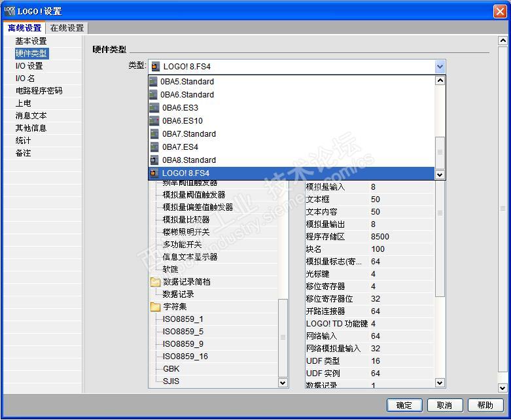Click the 0BA6.Standard device icon
Viewport: 511px width, 420px height.
point(153,94)
